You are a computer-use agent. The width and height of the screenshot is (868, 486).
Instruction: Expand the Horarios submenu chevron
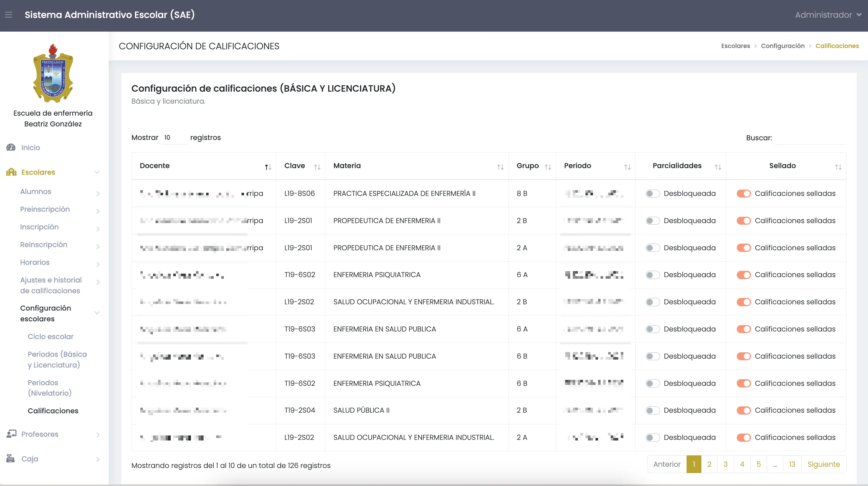point(98,264)
